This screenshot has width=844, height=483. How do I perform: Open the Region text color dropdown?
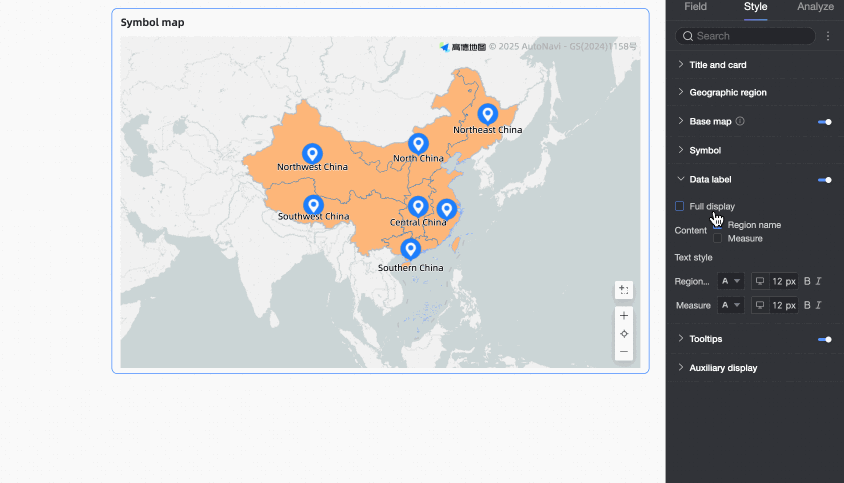click(x=730, y=281)
